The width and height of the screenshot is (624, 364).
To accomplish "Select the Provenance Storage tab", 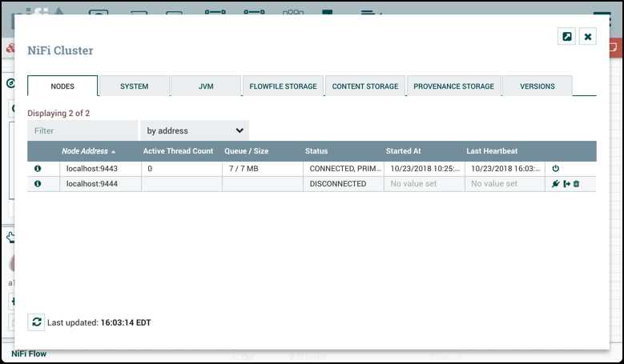I will (x=454, y=86).
